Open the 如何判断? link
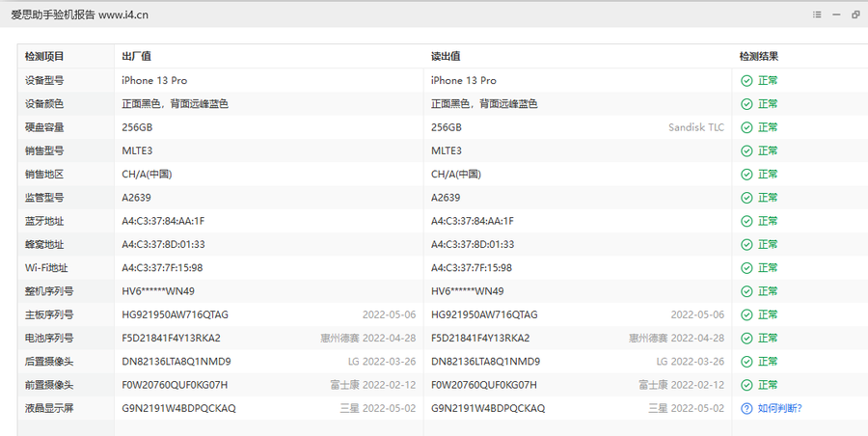The height and width of the screenshot is (436, 868). (x=779, y=408)
